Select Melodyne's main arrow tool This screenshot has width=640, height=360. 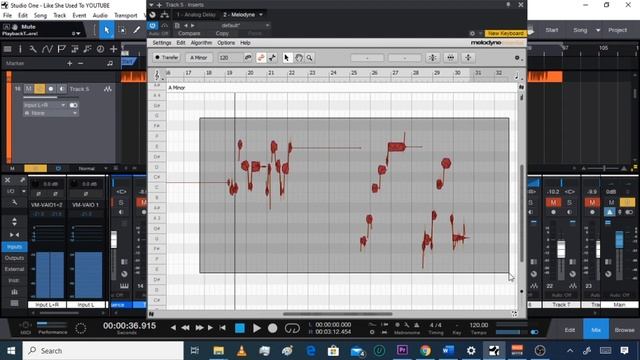[x=287, y=58]
